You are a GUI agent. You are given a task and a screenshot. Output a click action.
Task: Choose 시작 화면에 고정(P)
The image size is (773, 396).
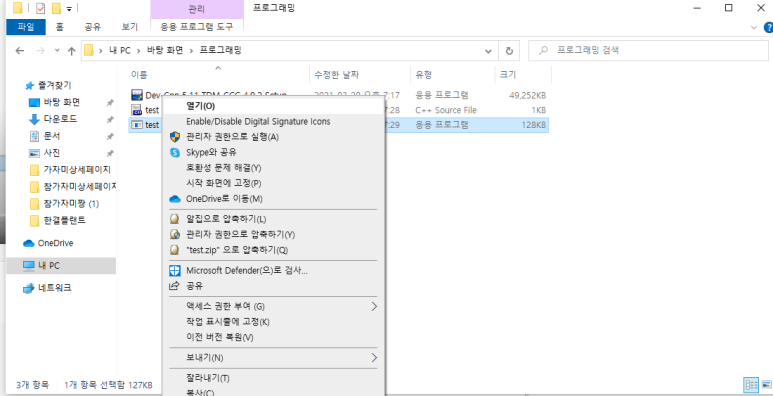[274, 183]
